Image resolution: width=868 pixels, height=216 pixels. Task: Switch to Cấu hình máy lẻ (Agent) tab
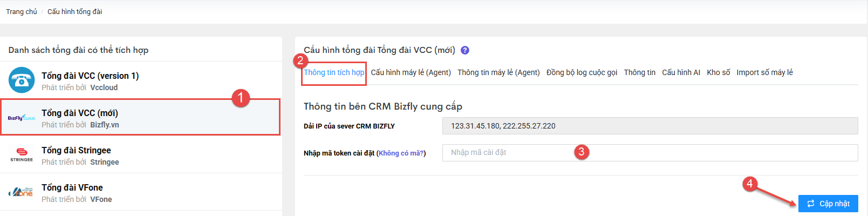pos(411,72)
